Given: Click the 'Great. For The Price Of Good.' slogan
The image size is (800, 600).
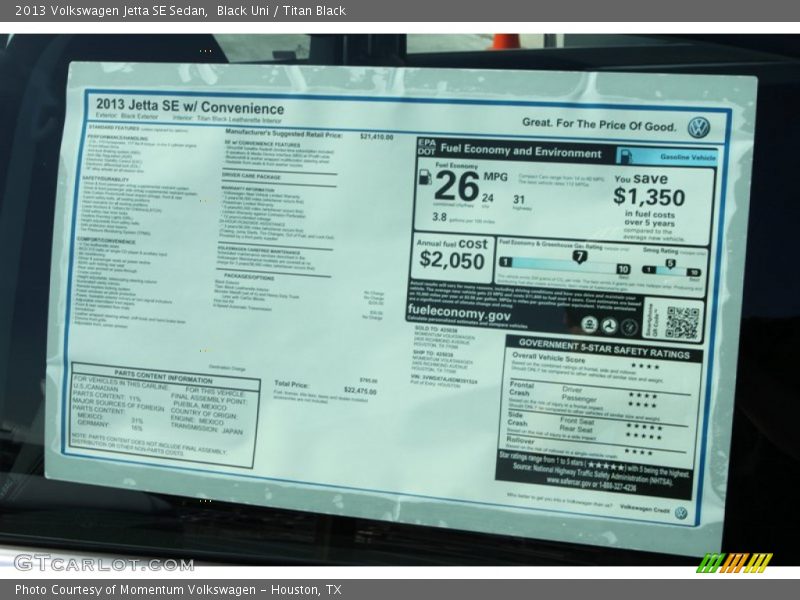Looking at the screenshot, I should click(x=599, y=124).
